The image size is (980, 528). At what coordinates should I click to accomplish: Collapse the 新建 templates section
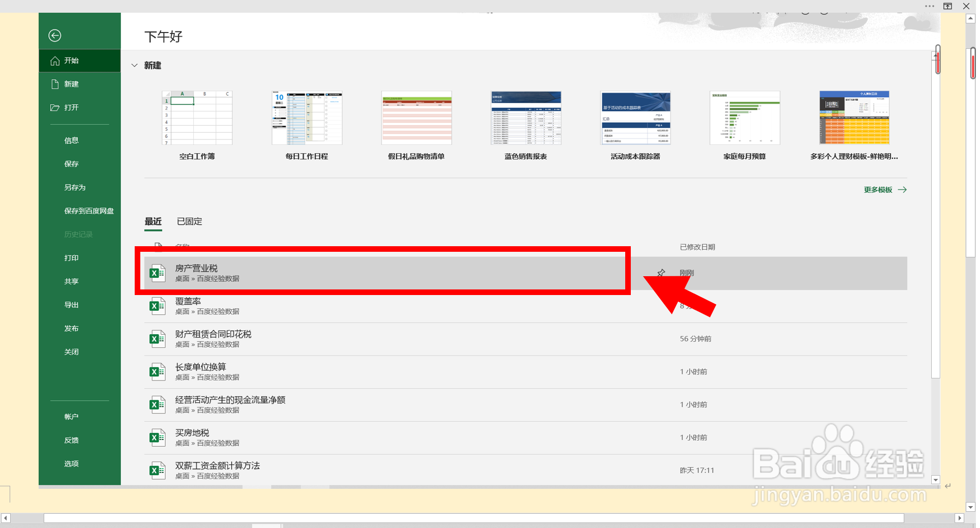tap(134, 65)
